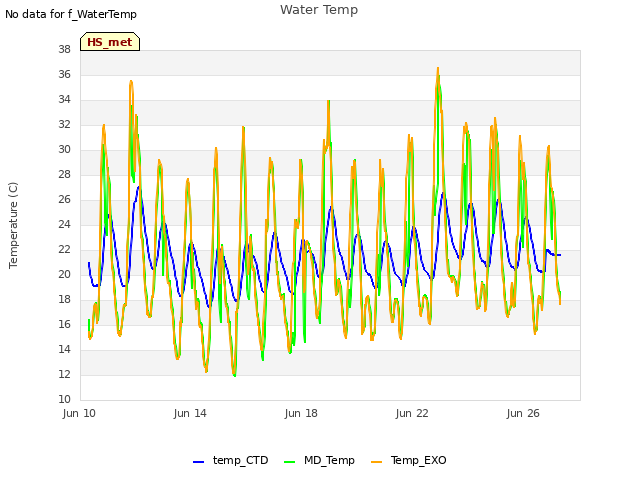Screen dimensions: 640x480
Task: Click the highest orange peak near Jun 23
Action: tap(438, 69)
